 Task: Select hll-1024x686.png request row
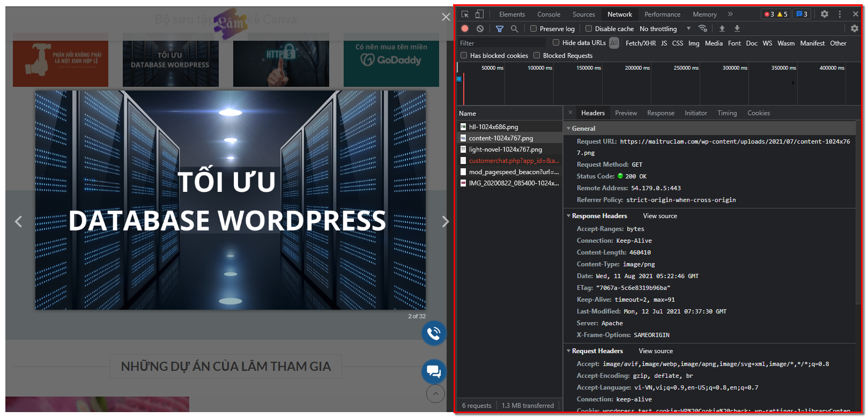[x=509, y=127]
